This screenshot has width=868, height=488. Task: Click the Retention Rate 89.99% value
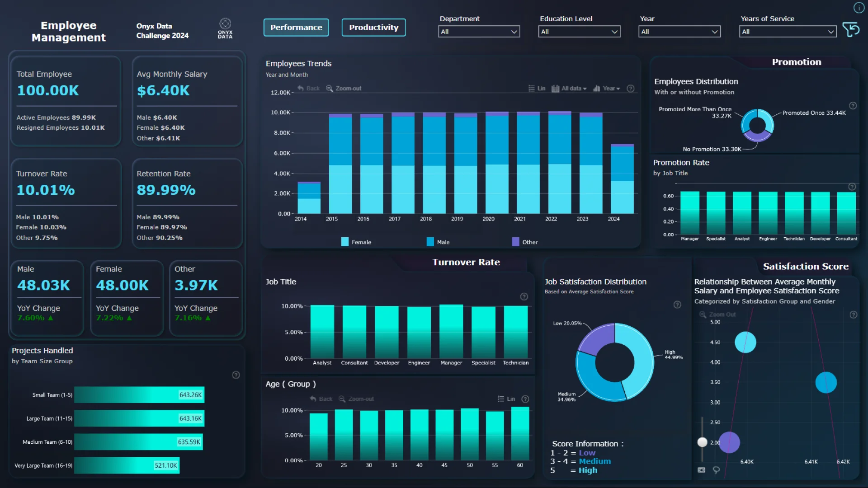(166, 190)
